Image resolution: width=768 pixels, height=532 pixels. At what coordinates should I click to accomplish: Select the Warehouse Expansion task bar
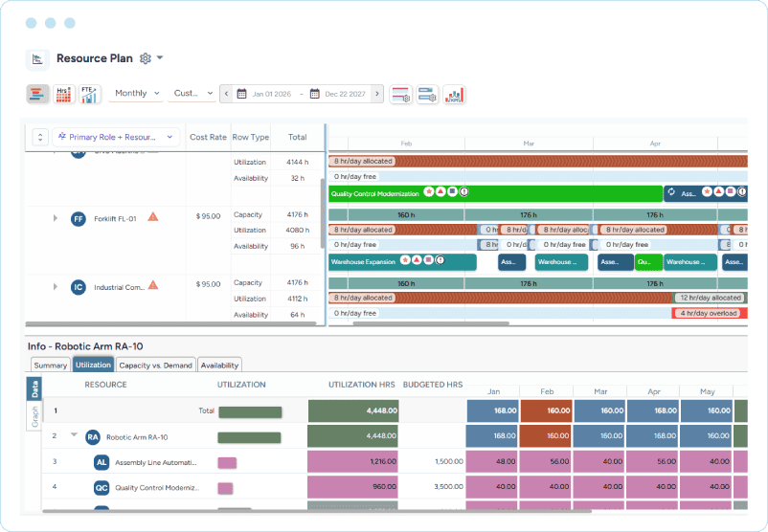402,262
